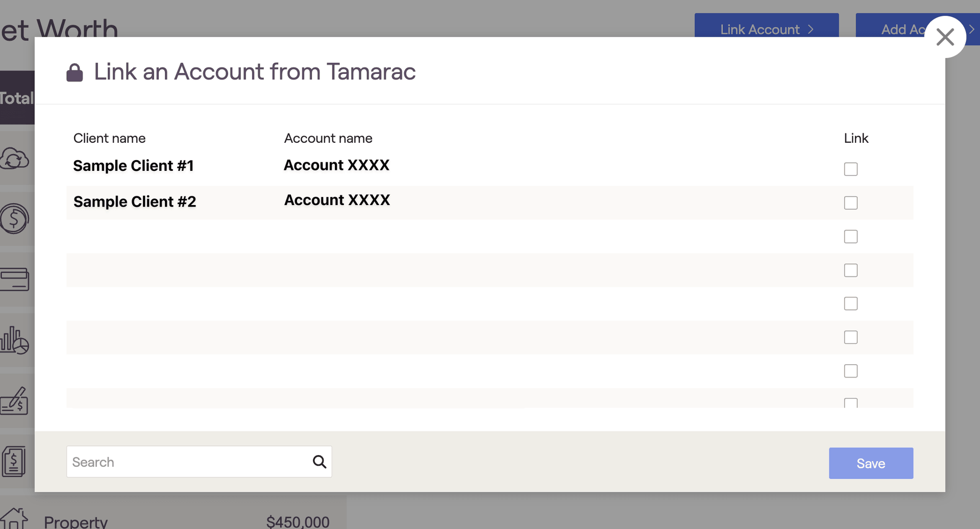Open the dollar document sidebar icon

click(14, 461)
